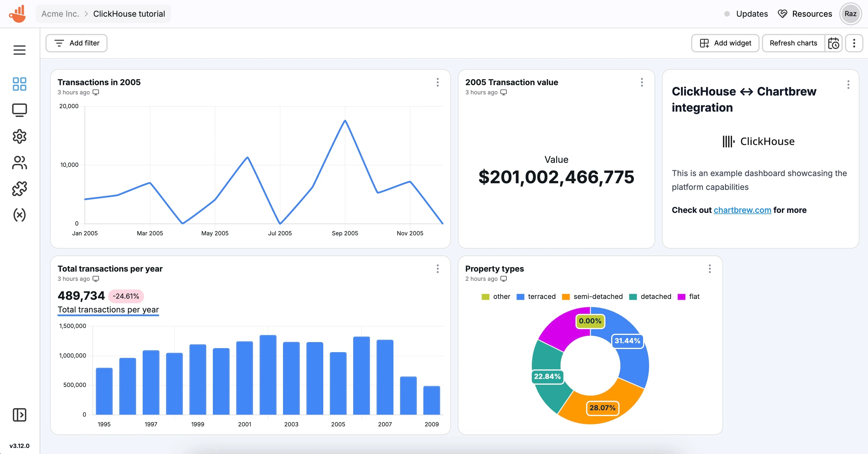Image resolution: width=868 pixels, height=454 pixels.
Task: Click the Chartbrew logo icon
Action: coord(18,14)
